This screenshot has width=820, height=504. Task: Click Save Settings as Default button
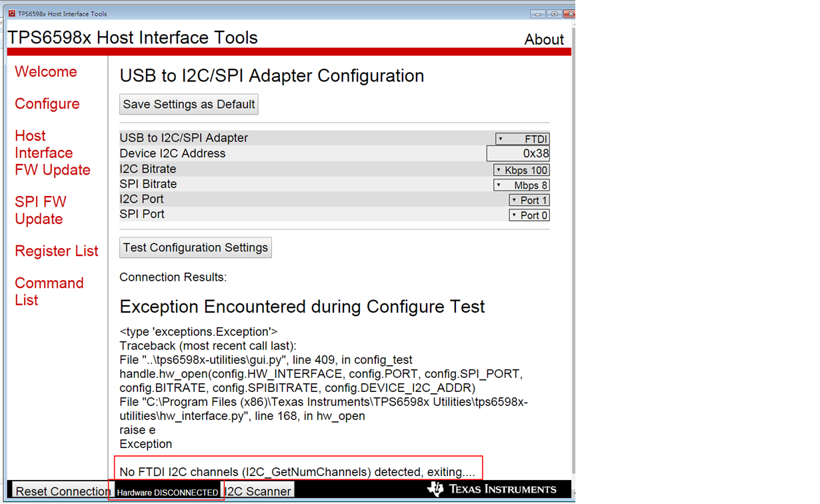tap(189, 104)
